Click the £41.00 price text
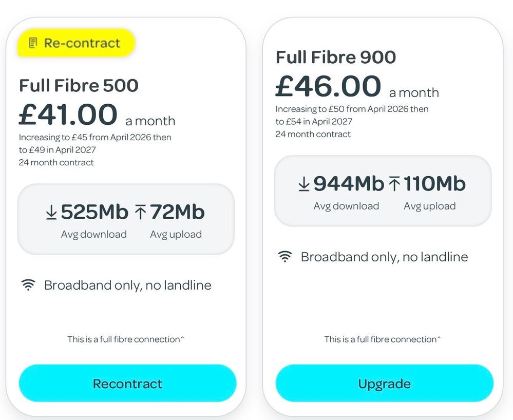 tap(68, 114)
